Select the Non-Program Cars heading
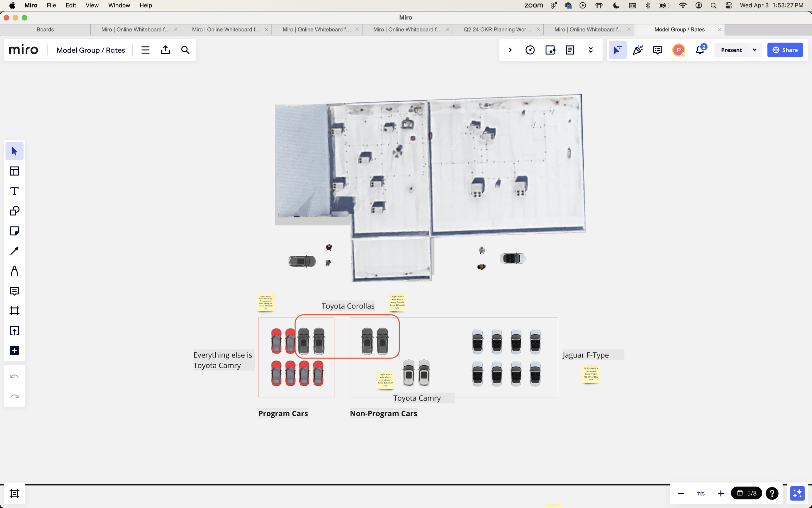812x508 pixels. (x=383, y=413)
